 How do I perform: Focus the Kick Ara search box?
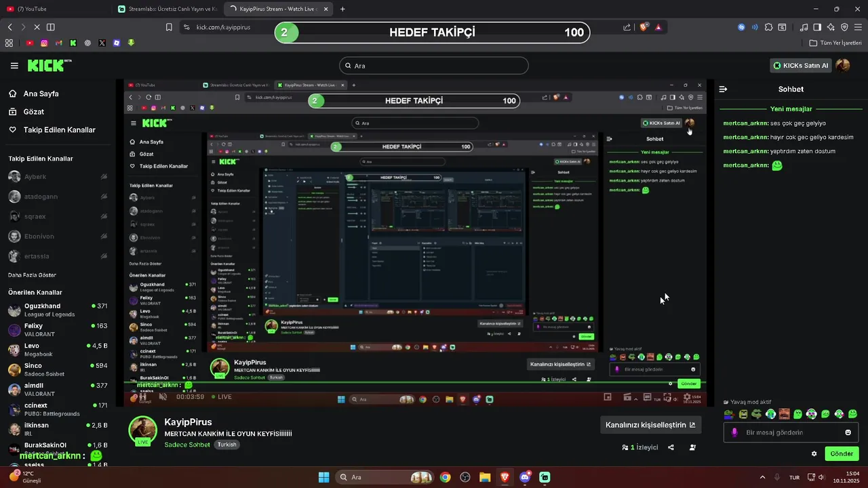pyautogui.click(x=433, y=66)
